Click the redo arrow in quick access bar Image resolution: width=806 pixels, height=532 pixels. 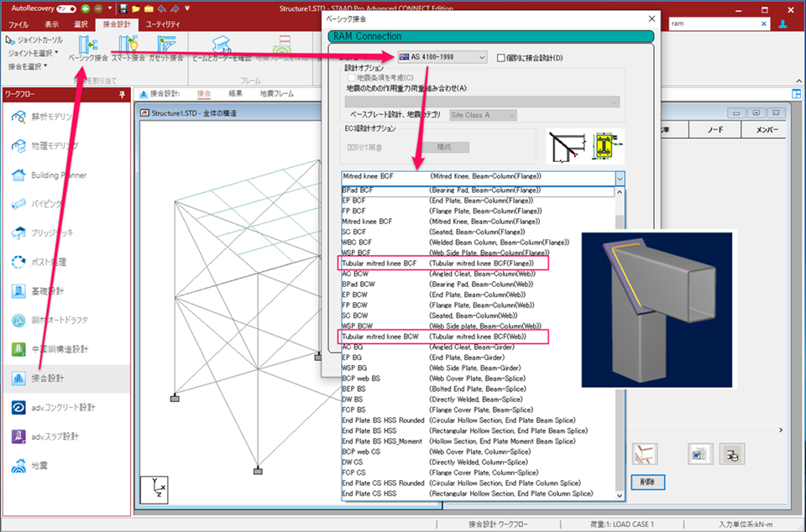tap(175, 8)
